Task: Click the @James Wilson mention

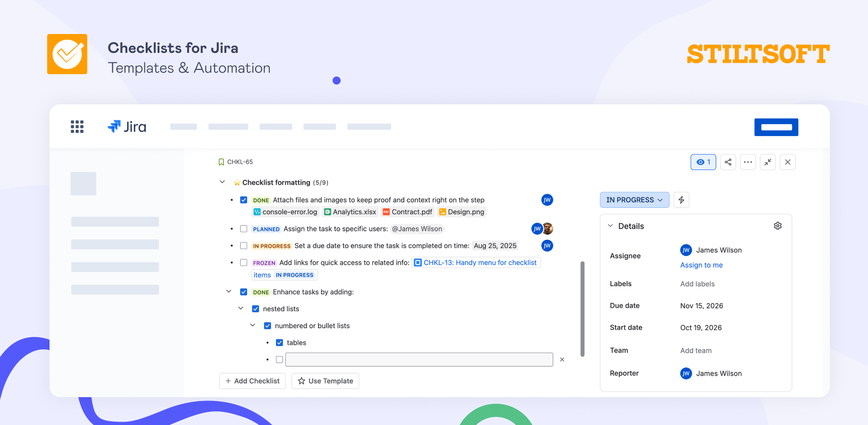Action: 417,229
